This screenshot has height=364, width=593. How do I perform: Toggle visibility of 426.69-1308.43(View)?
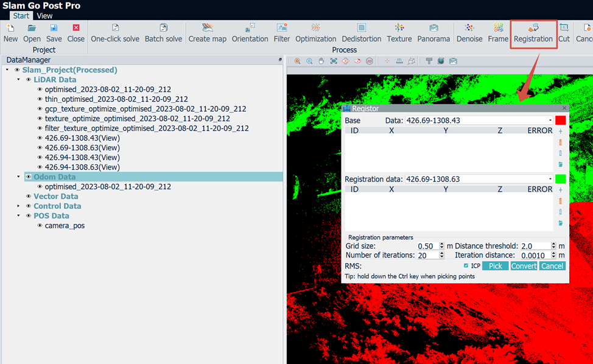pyautogui.click(x=40, y=138)
